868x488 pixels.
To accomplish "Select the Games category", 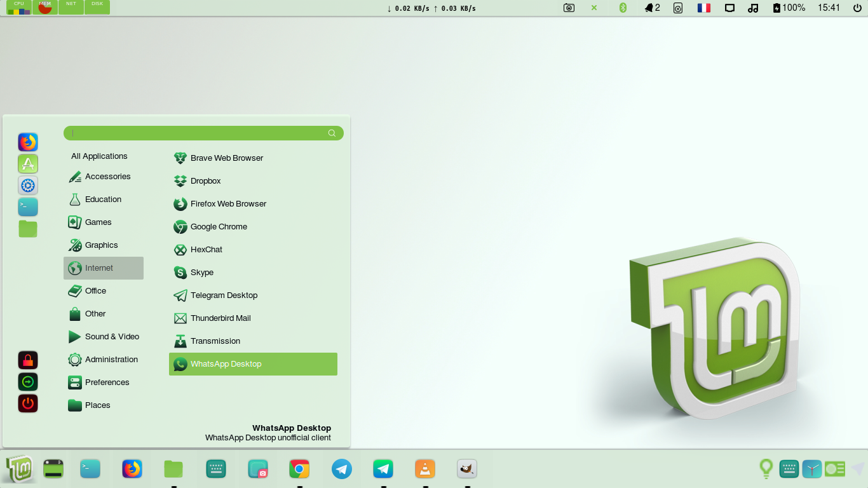I will [104, 222].
